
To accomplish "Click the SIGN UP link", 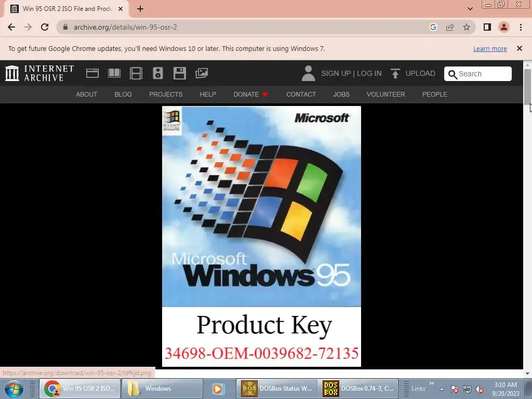I will (336, 73).
